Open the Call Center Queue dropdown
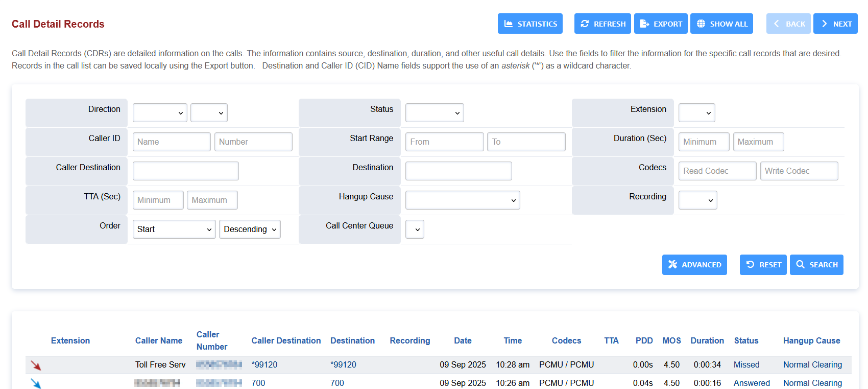Screen dimensions: 868x389 coord(415,230)
